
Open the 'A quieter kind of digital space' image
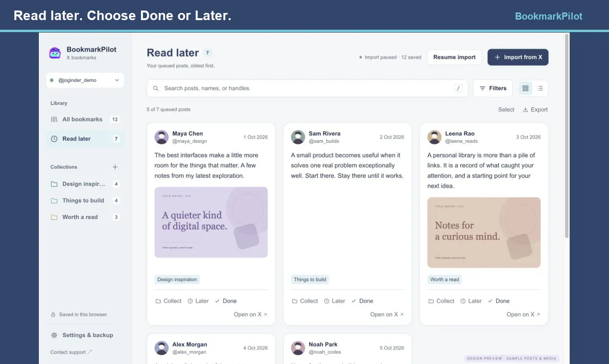[211, 222]
